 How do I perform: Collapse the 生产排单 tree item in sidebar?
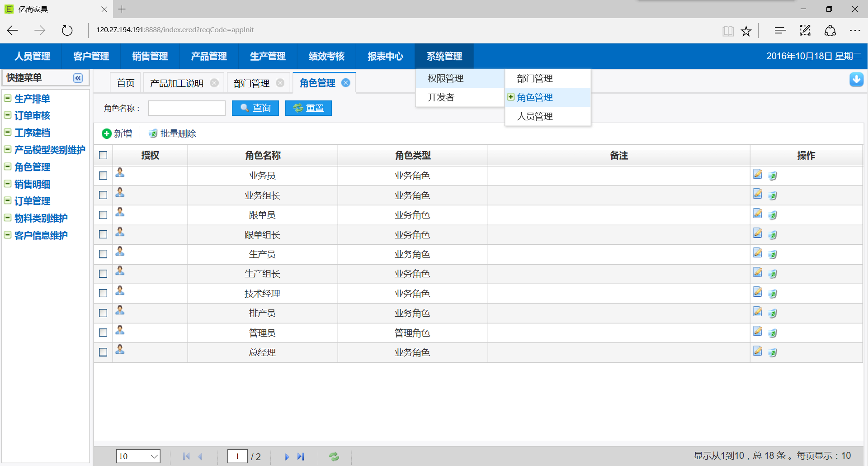tap(8, 98)
